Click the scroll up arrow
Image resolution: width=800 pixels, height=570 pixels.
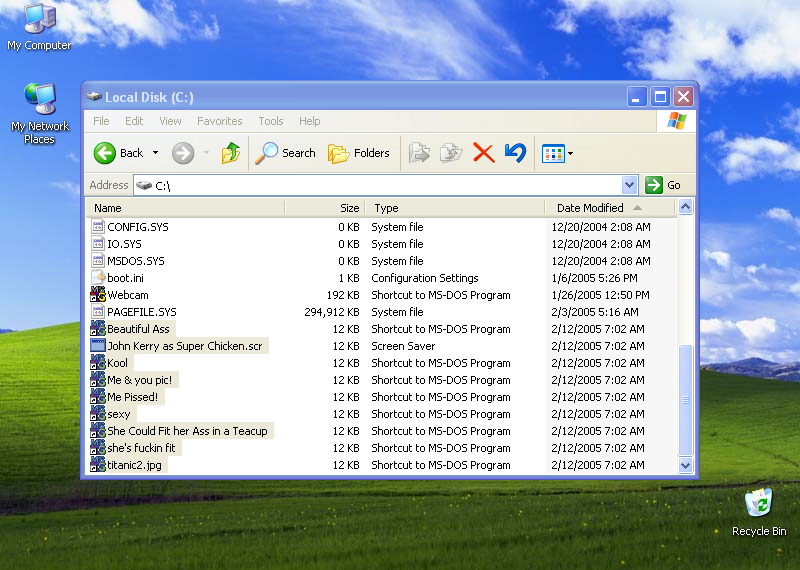(x=685, y=207)
